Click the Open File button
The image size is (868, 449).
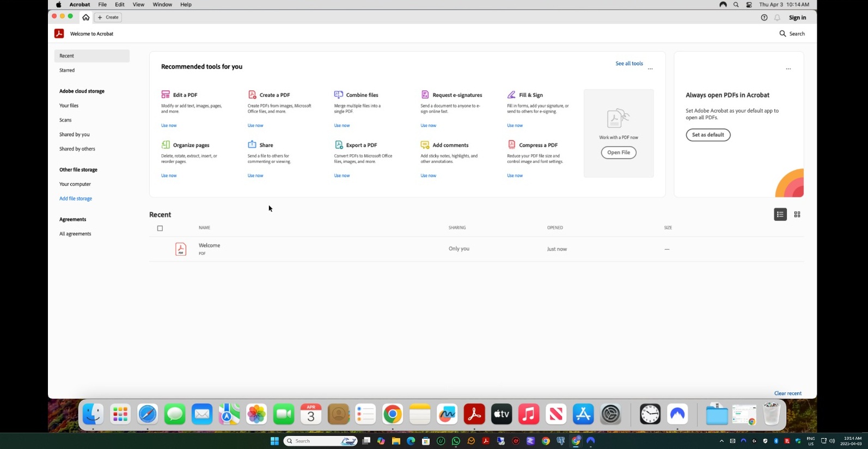coord(619,153)
